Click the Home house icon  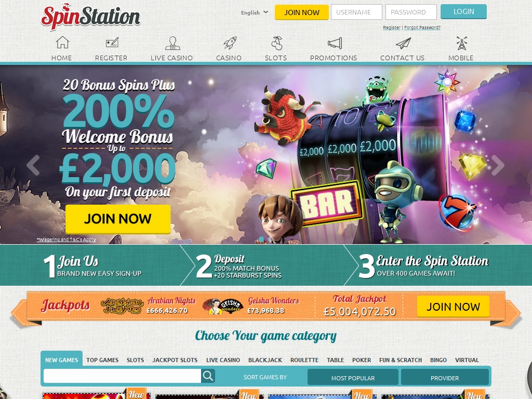point(62,43)
